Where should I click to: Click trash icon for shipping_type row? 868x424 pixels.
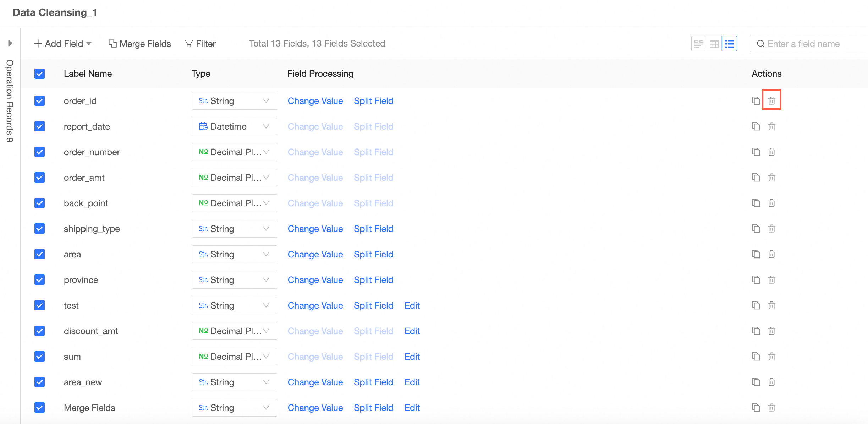click(x=771, y=229)
